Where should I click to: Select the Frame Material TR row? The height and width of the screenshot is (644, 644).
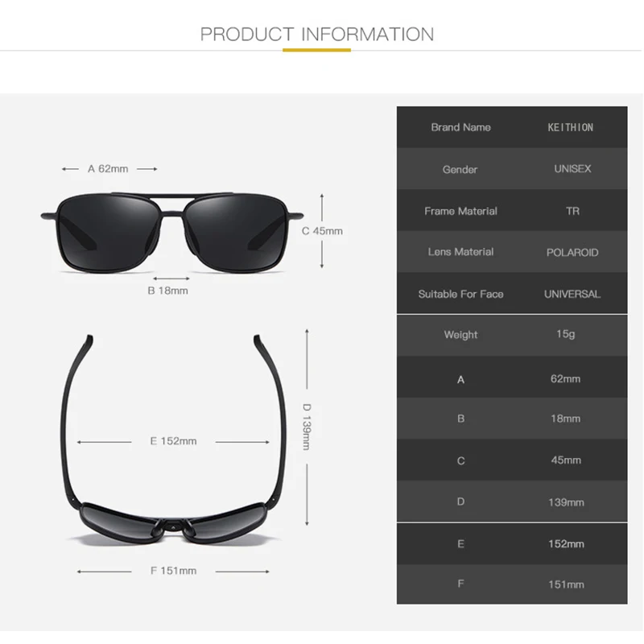[512, 210]
